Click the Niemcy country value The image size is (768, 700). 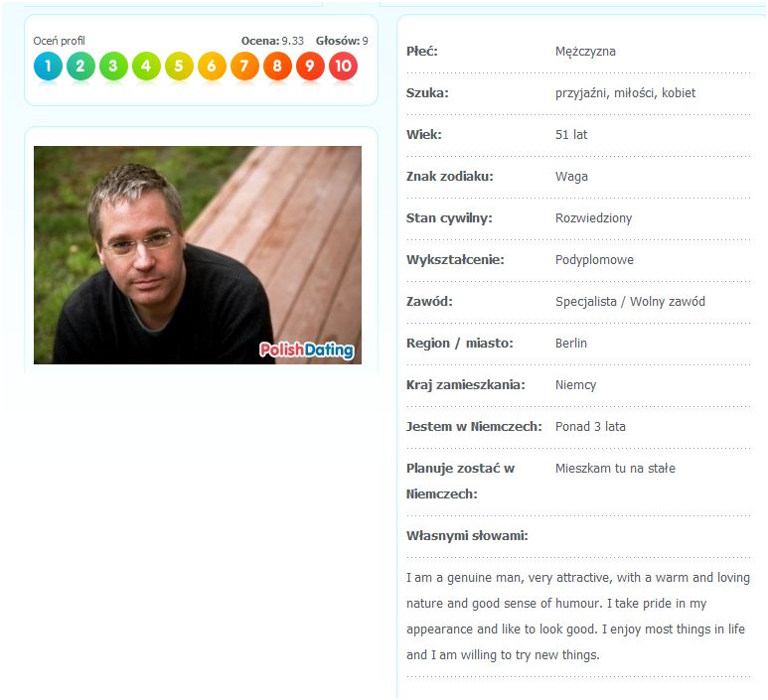[x=575, y=385]
